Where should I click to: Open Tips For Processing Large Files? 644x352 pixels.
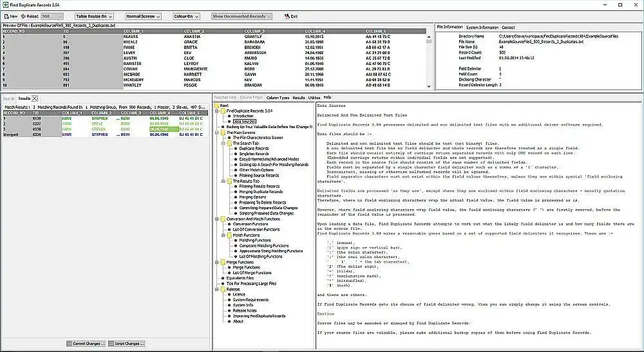pos(251,284)
